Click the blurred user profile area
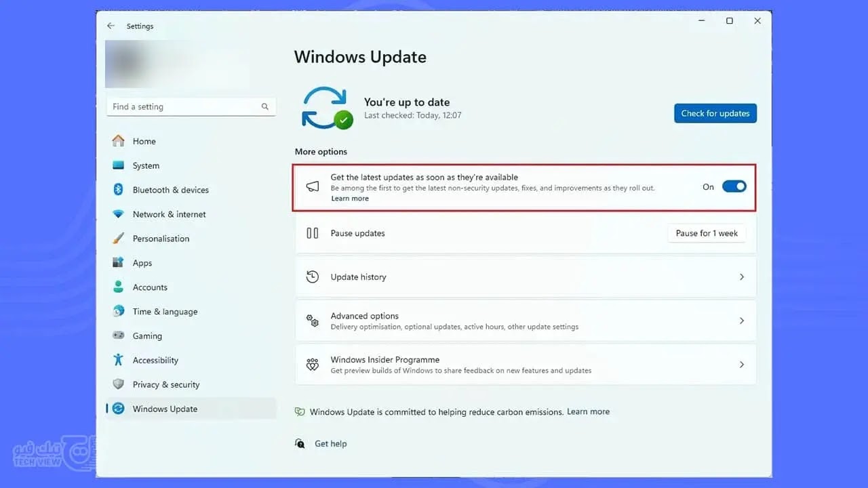Viewport: 868px width, 488px height. coord(178,64)
